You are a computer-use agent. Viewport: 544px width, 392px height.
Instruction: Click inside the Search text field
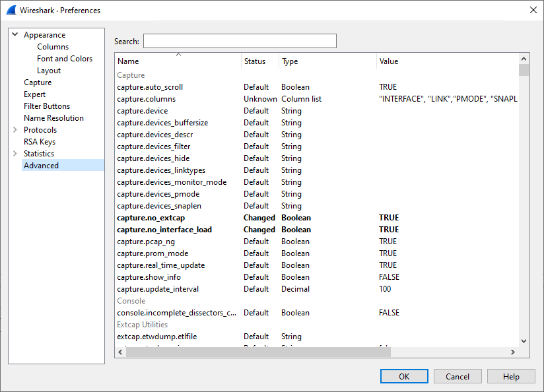click(x=240, y=42)
